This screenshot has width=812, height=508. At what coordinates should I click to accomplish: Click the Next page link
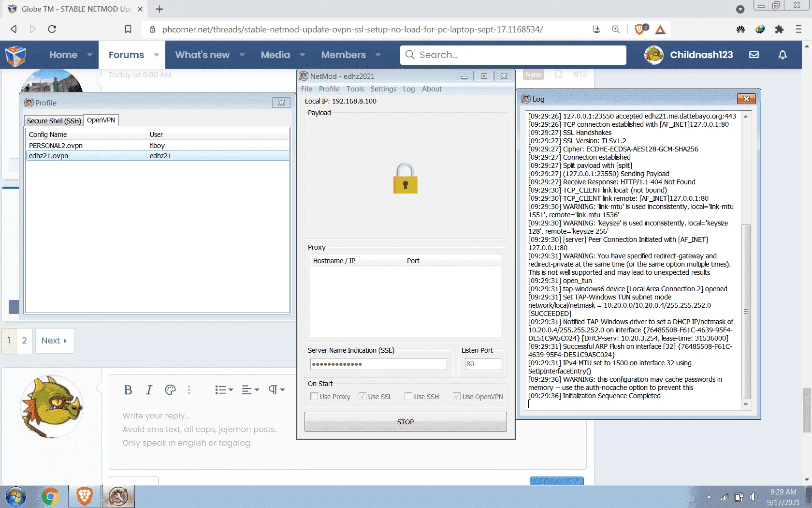(54, 341)
